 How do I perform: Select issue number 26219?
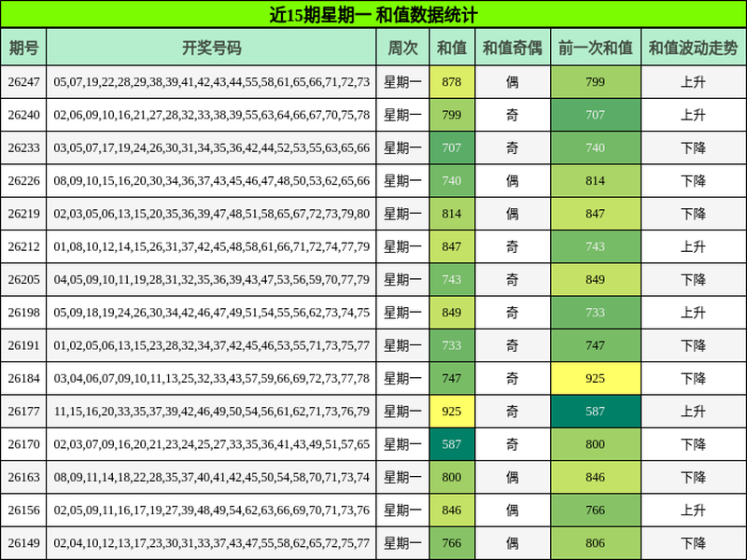(23, 214)
